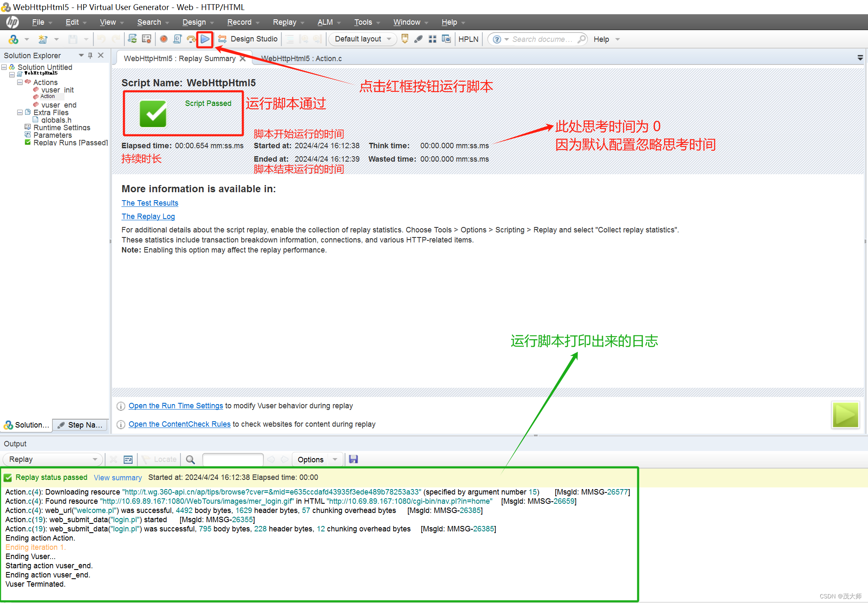Open The Test Results link
868x603 pixels.
coord(149,203)
